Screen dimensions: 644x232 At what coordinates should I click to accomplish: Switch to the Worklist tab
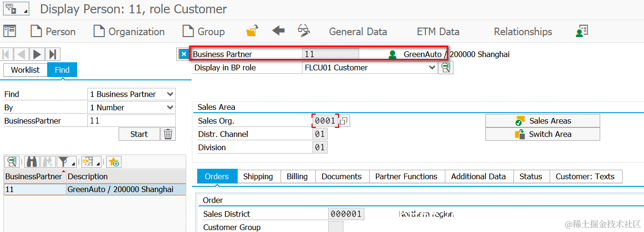tap(25, 70)
